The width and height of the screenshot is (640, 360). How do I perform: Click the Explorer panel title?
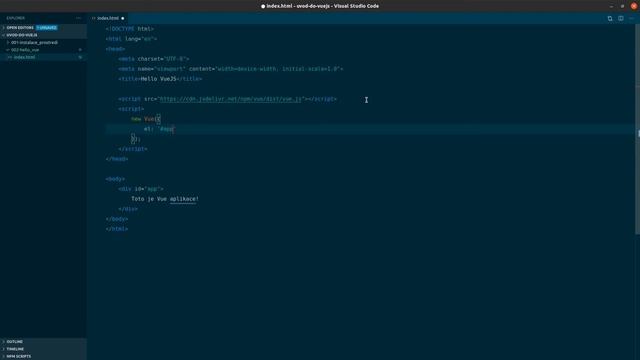pyautogui.click(x=16, y=18)
